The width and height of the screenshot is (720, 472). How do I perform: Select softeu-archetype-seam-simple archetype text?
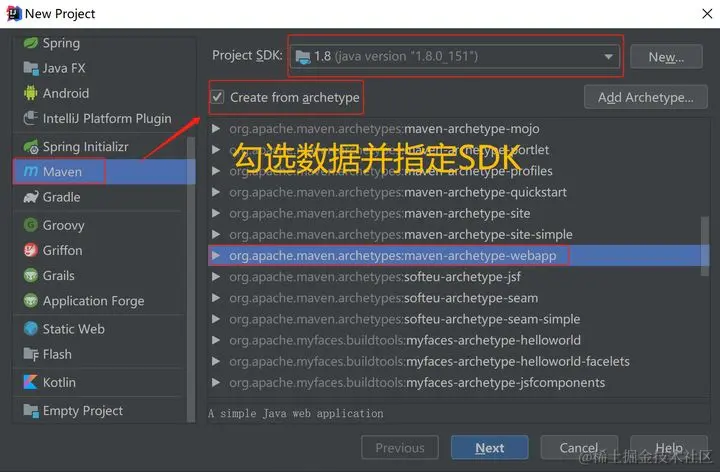[405, 319]
